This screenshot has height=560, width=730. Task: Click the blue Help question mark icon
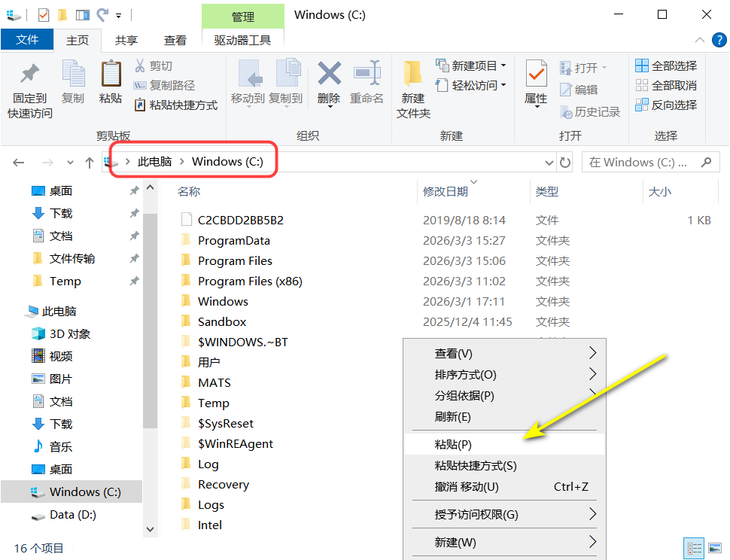coord(719,40)
